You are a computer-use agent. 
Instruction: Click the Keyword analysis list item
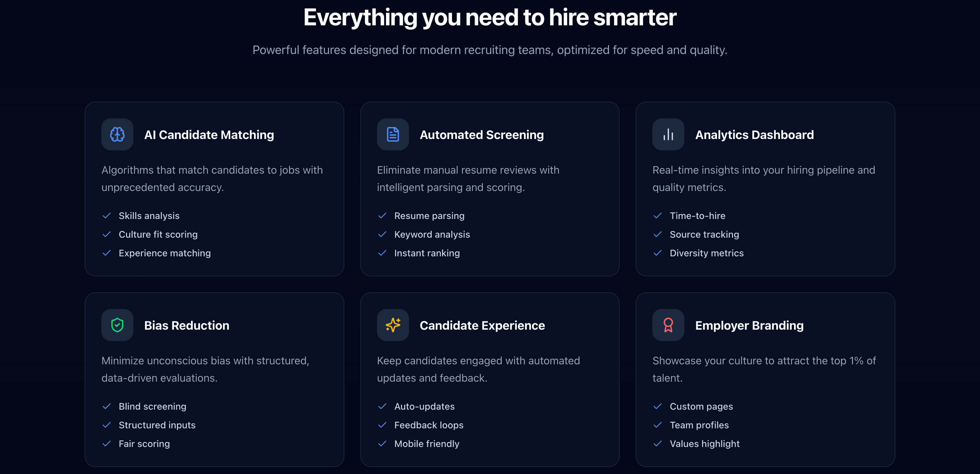click(x=432, y=234)
